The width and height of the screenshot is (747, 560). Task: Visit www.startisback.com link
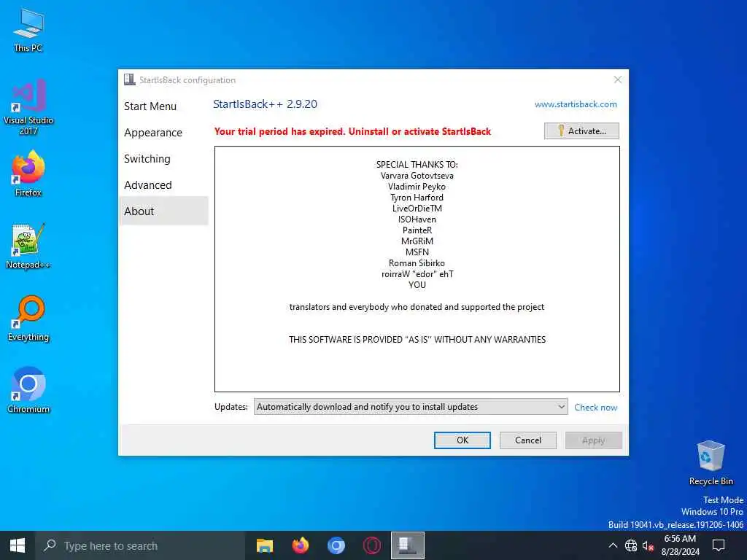[576, 104]
